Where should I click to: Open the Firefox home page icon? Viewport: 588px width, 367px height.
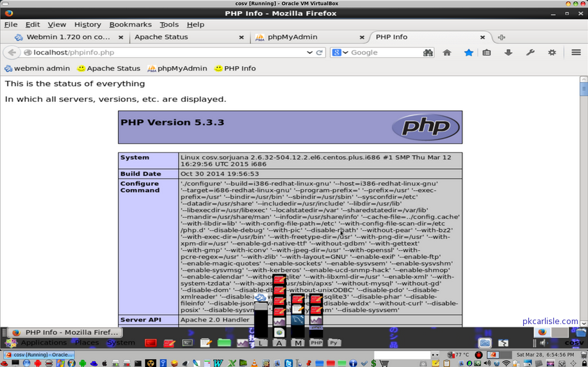coord(446,53)
